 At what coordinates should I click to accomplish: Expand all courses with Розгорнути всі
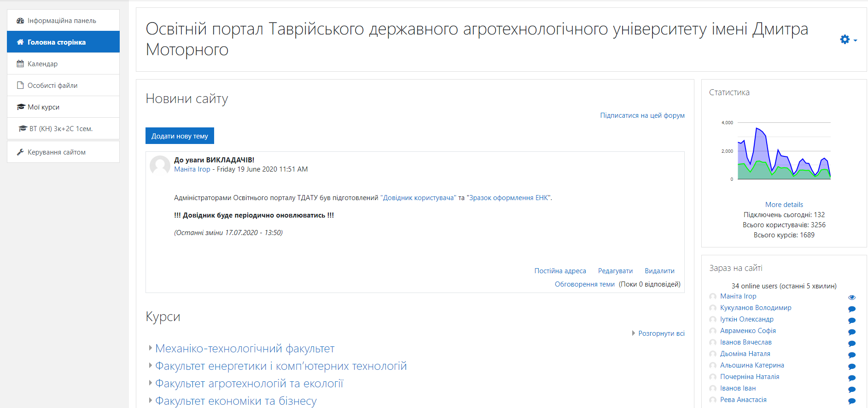click(x=661, y=333)
